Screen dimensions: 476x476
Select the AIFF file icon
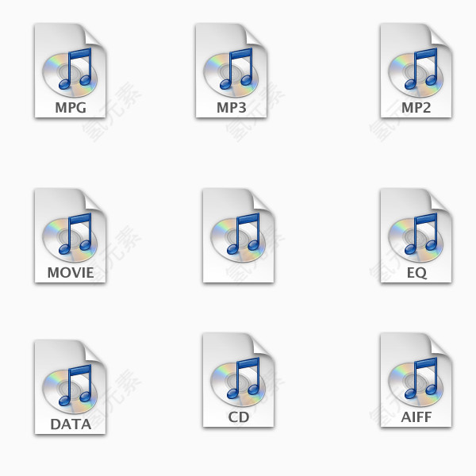click(x=416, y=380)
